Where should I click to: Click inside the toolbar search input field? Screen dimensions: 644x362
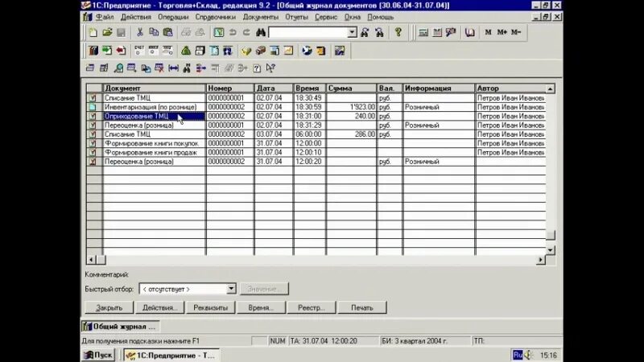pyautogui.click(x=308, y=32)
